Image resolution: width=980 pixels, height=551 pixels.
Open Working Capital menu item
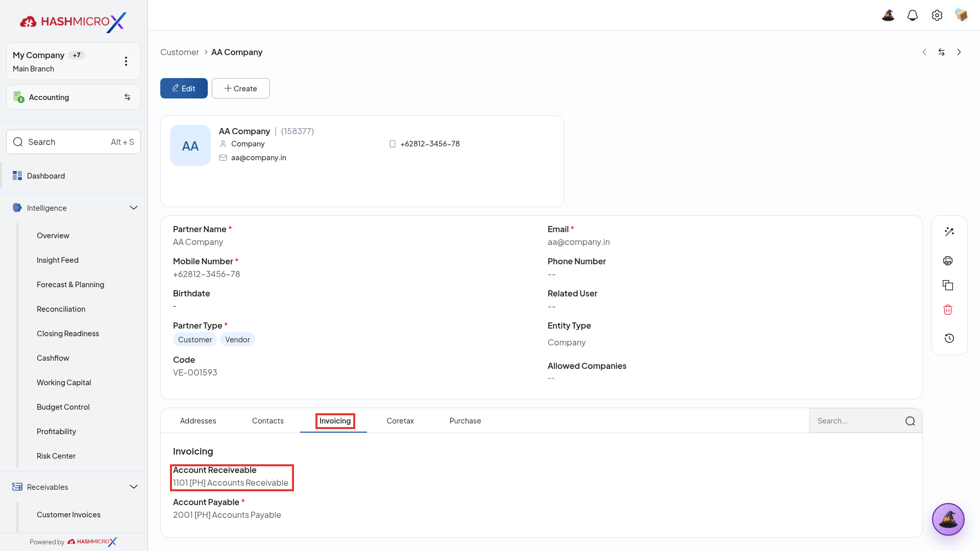(x=64, y=382)
